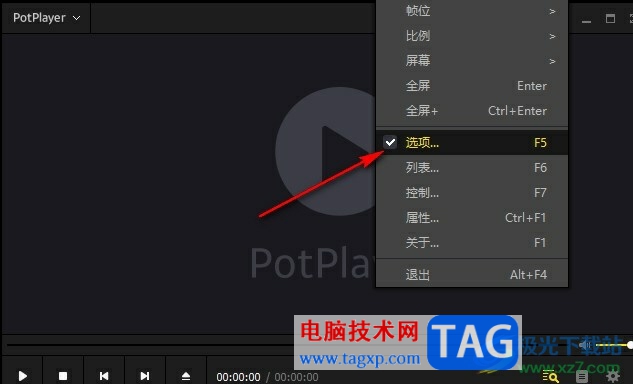
Task: Expand the 帧位 submenu
Action: point(472,11)
